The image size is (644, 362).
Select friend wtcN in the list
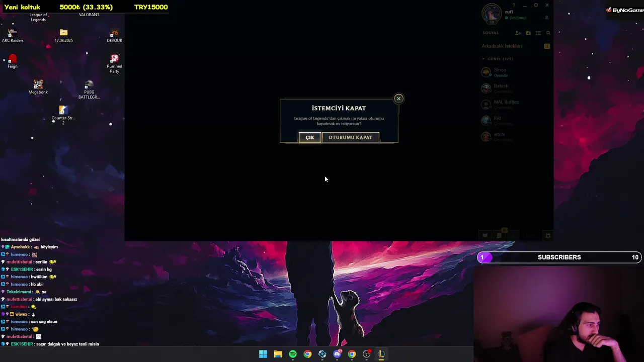[515, 137]
